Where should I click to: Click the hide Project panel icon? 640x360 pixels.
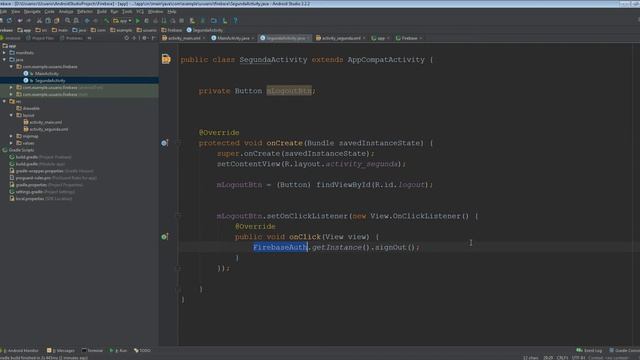(x=153, y=38)
